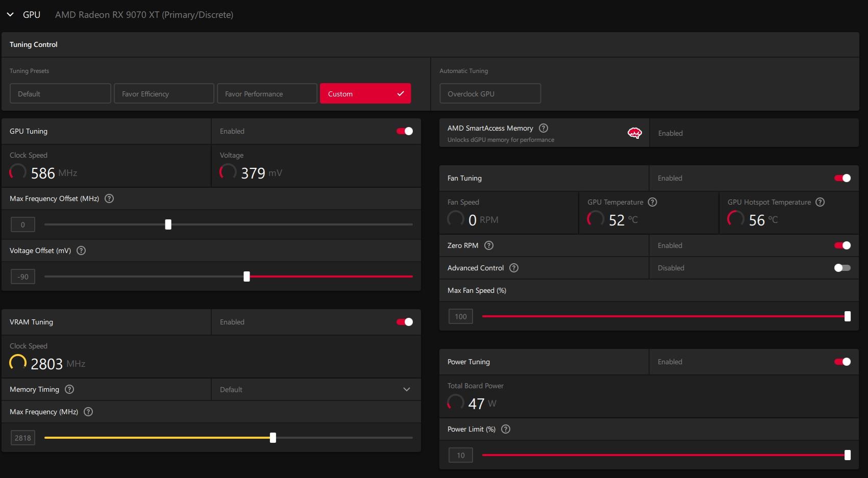Open Max Frequency Offset help icon
The image size is (868, 478).
point(109,198)
